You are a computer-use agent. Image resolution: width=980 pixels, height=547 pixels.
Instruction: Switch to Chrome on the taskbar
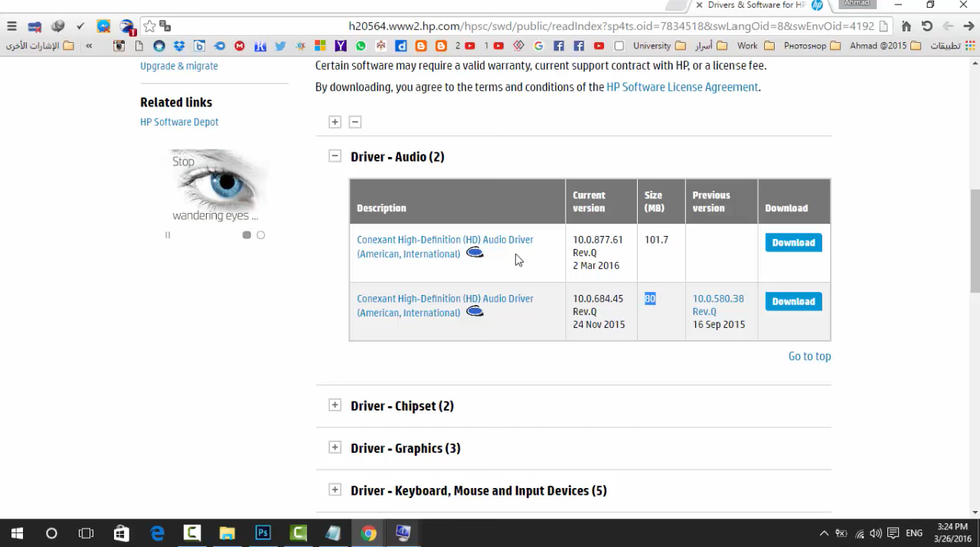click(x=368, y=533)
